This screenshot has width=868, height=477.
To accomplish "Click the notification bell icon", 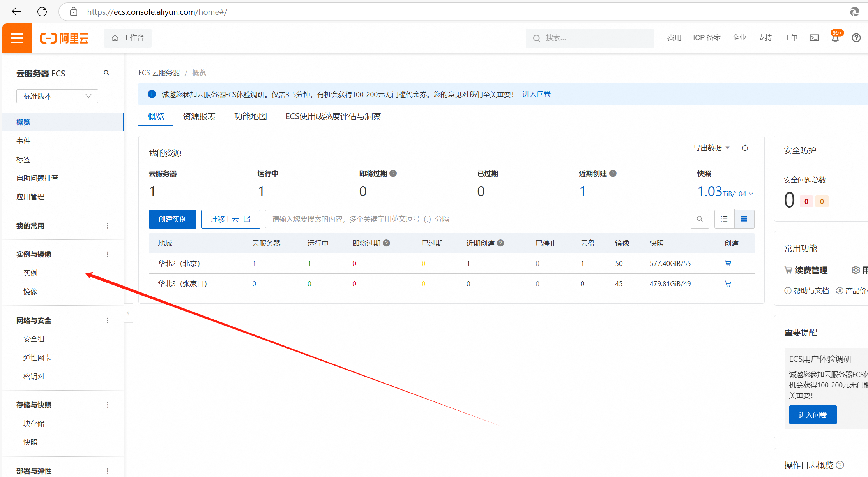I will tap(835, 38).
